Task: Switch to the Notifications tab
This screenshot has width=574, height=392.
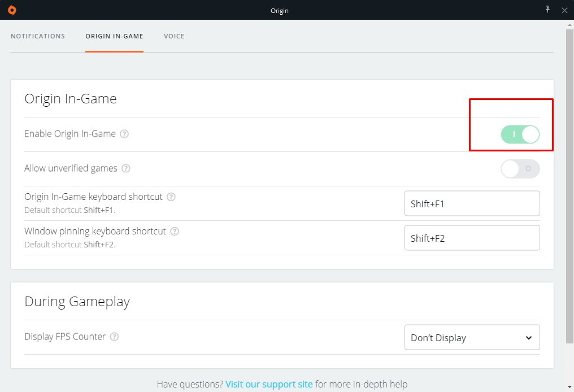Action: (x=38, y=36)
